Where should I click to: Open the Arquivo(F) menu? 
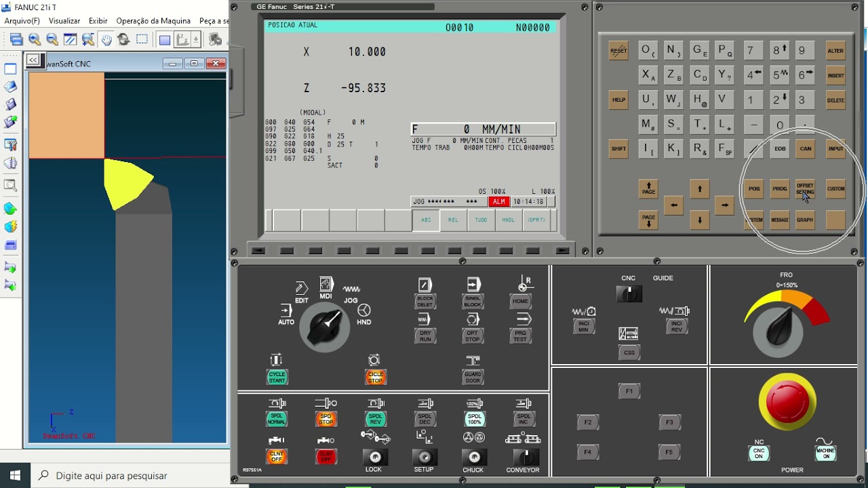tap(22, 21)
